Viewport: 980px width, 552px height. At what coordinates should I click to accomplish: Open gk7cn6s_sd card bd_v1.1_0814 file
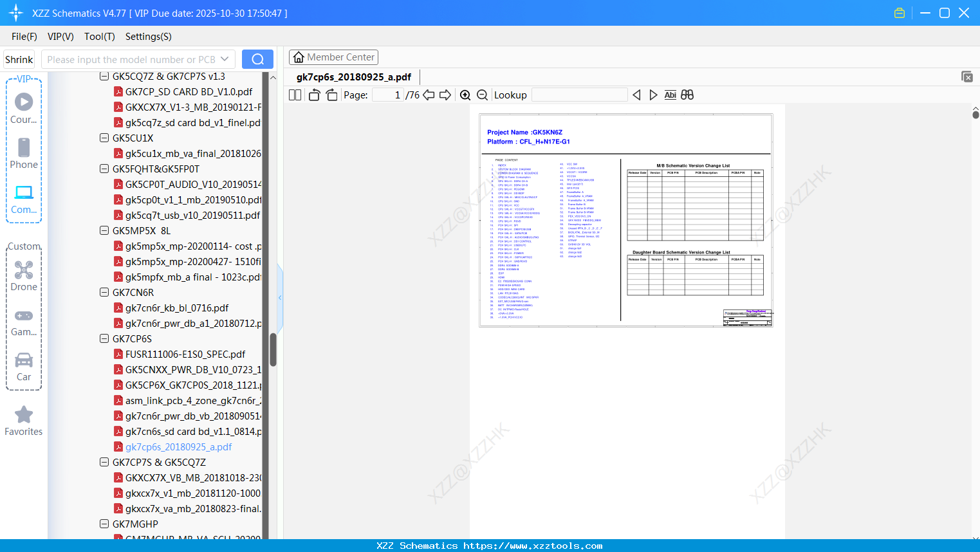[x=193, y=431]
